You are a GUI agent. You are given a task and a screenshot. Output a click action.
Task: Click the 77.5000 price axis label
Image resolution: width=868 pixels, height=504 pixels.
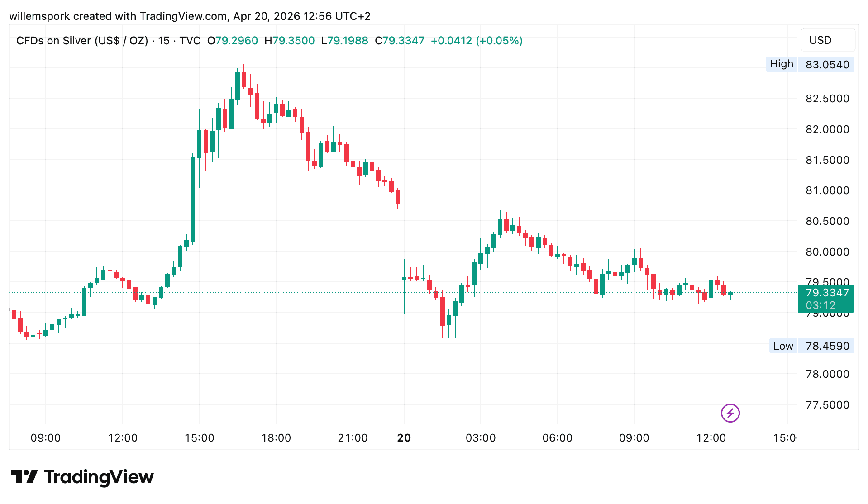[827, 405]
